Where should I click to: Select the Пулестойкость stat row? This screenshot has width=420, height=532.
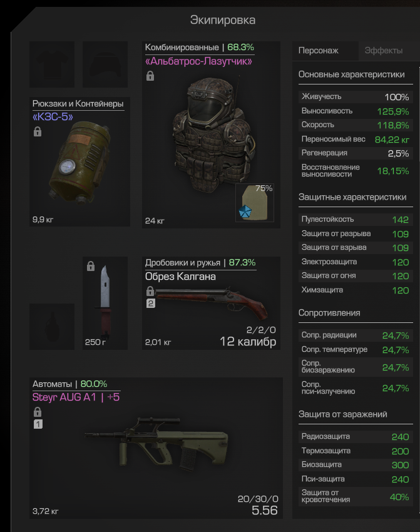[x=356, y=220]
